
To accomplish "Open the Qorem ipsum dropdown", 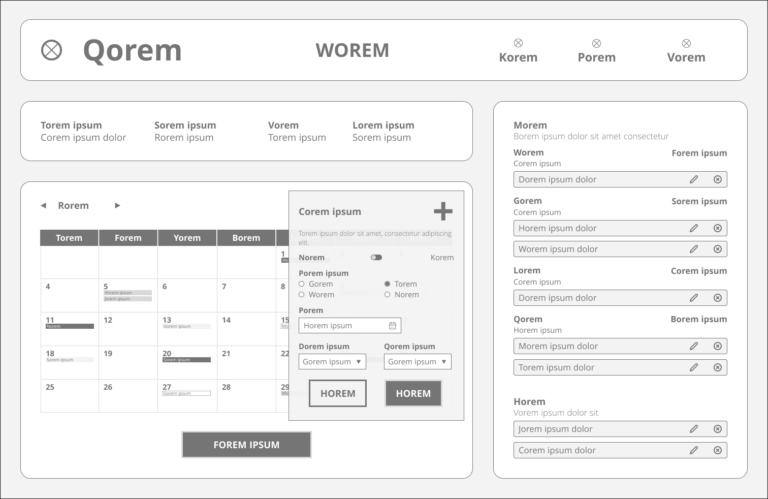I will (417, 362).
